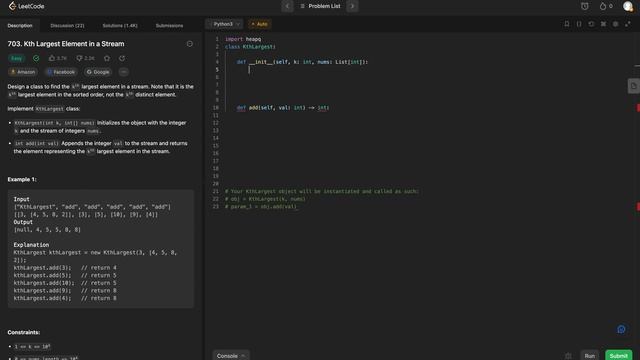Click the streak fire icon
Image resolution: width=640 pixels, height=360 pixels.
click(x=603, y=6)
